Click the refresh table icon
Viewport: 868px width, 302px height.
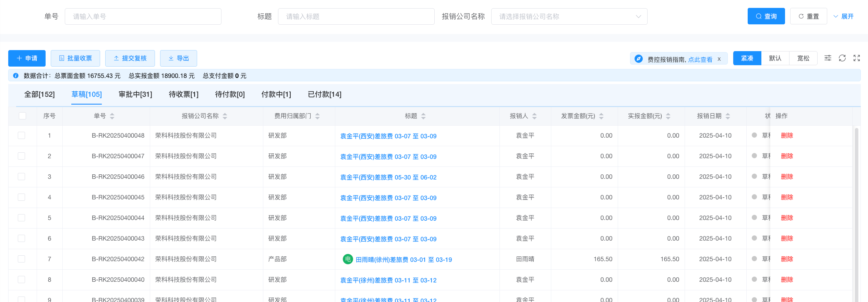click(842, 58)
